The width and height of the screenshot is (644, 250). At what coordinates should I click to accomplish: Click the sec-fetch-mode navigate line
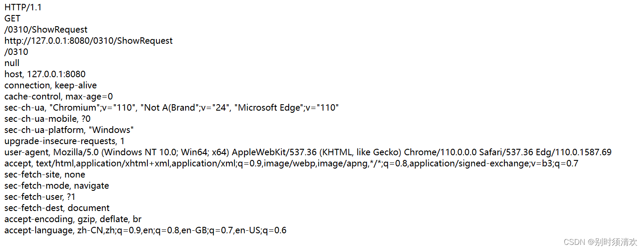pos(57,186)
